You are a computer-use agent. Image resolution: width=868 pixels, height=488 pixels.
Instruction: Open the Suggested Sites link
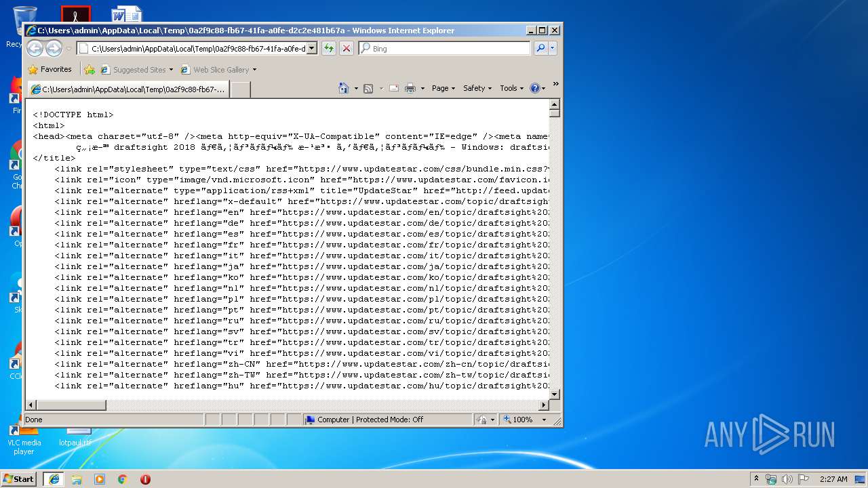tap(137, 69)
